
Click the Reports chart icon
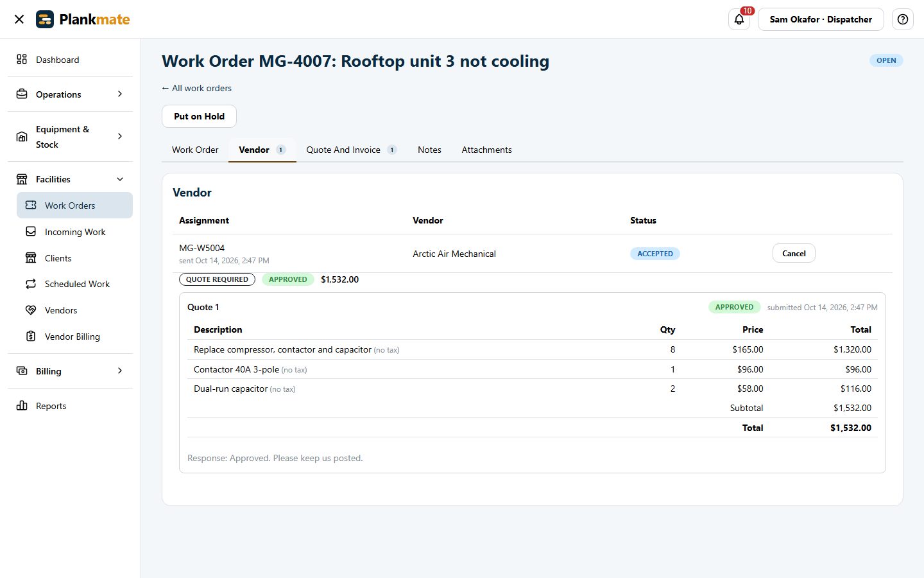(22, 405)
